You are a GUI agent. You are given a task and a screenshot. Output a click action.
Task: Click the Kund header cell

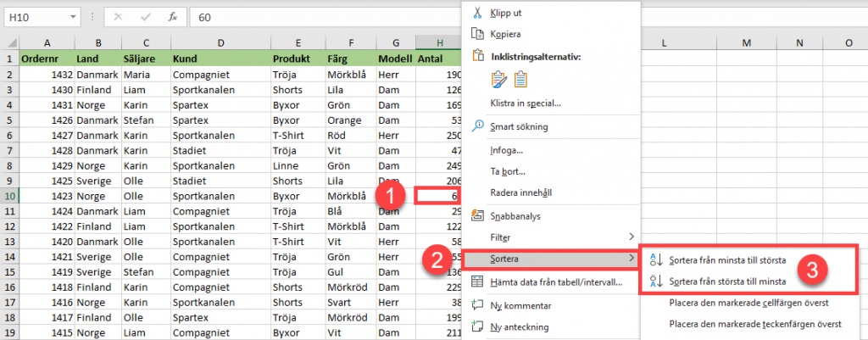tap(220, 59)
